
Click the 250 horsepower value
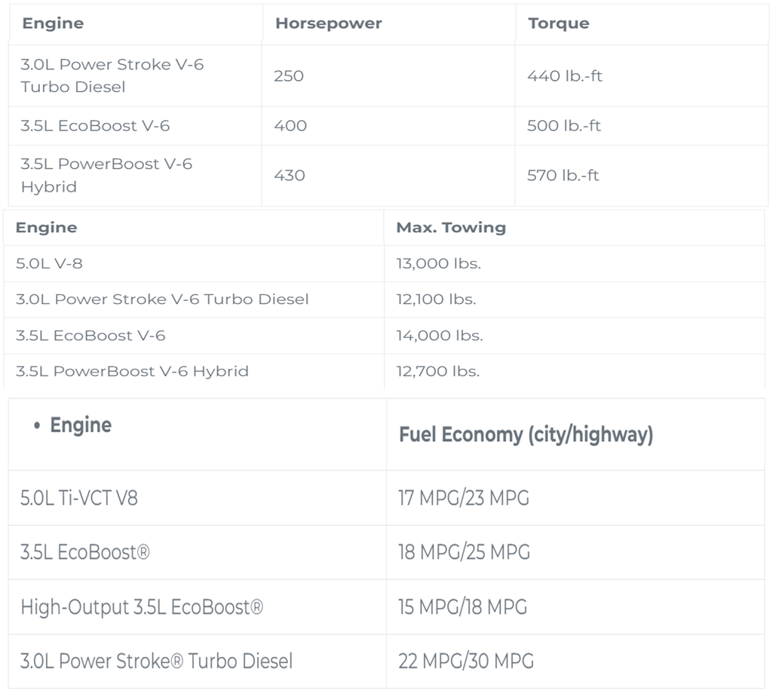289,75
